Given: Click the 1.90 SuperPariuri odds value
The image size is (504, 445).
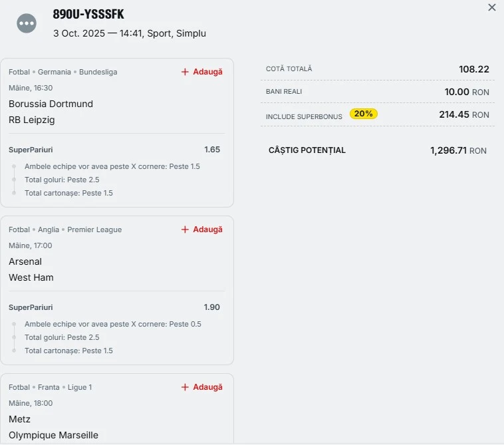Looking at the screenshot, I should click(212, 307).
